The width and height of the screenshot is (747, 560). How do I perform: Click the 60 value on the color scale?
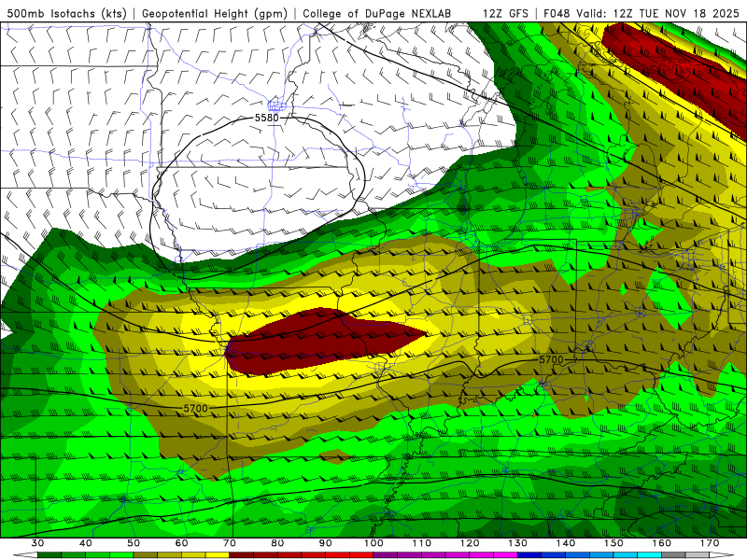tap(181, 543)
